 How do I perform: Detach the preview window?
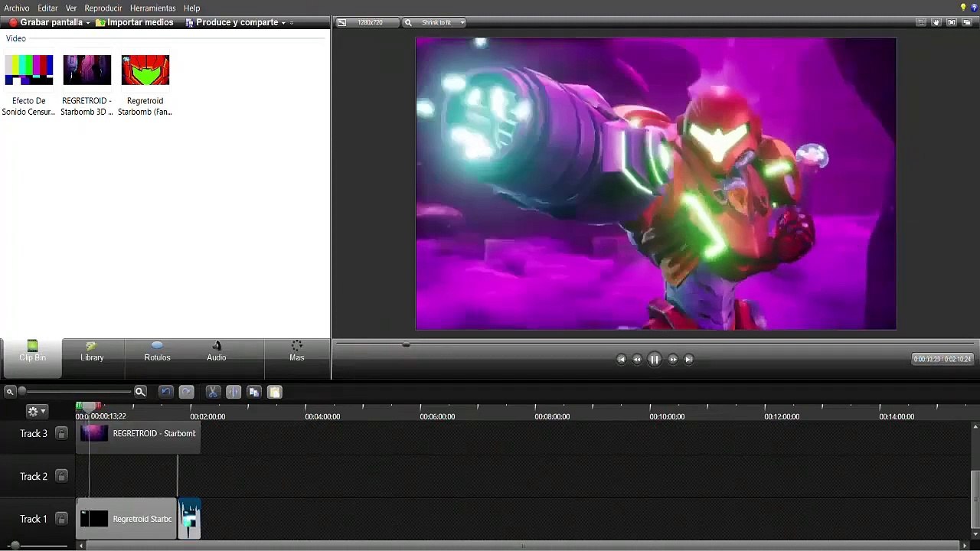967,23
